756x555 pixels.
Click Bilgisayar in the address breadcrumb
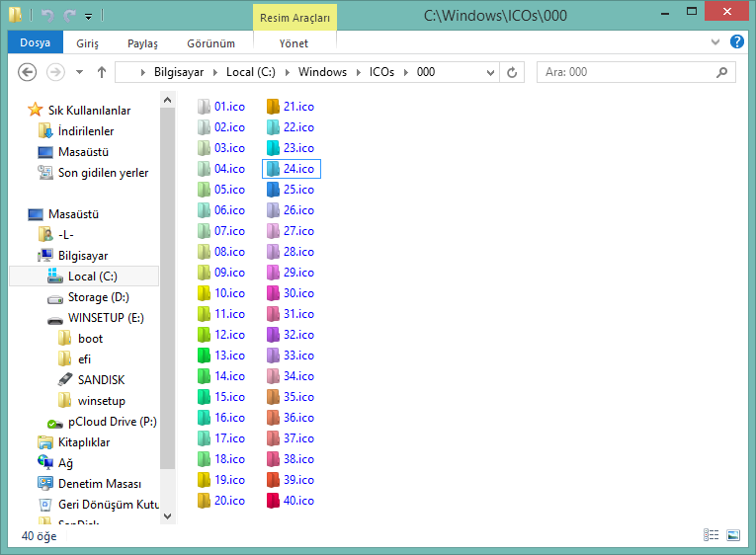point(179,72)
